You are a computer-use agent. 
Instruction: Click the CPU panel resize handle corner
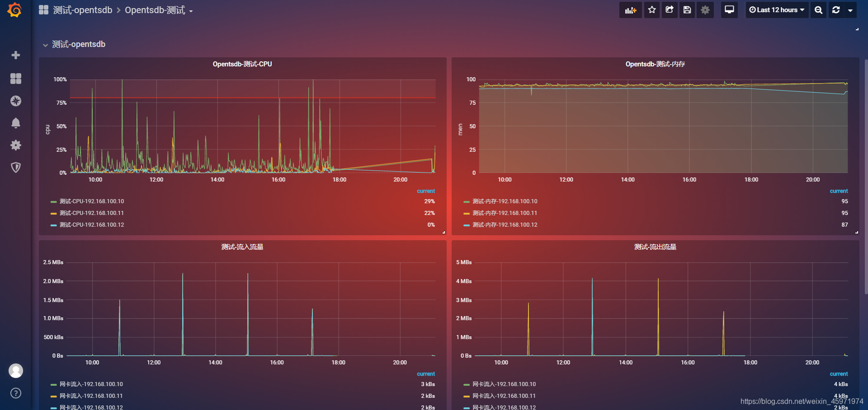point(444,233)
